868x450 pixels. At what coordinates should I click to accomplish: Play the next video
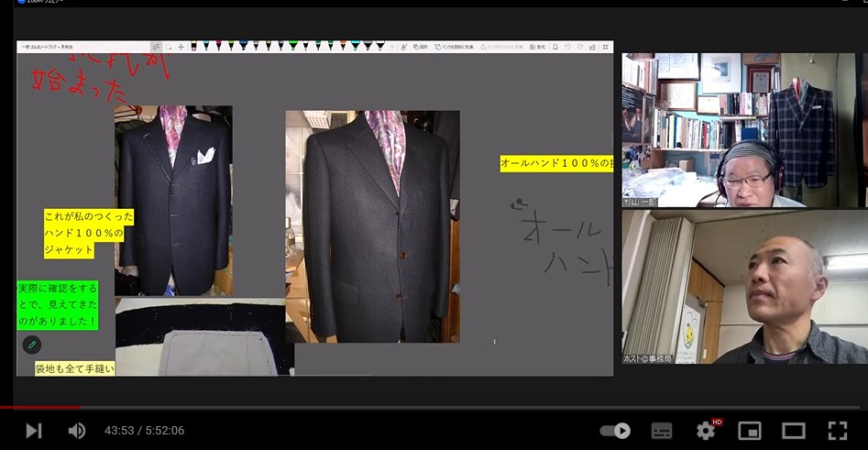point(33,430)
